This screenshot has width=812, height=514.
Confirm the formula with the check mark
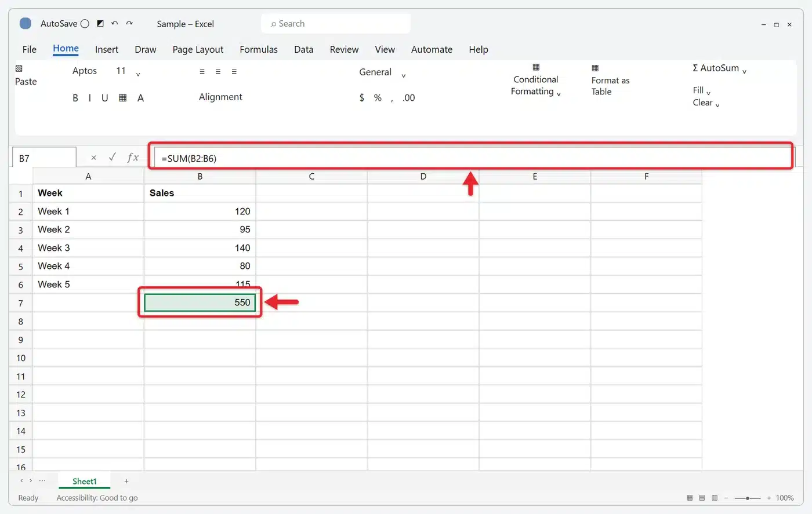click(x=112, y=157)
